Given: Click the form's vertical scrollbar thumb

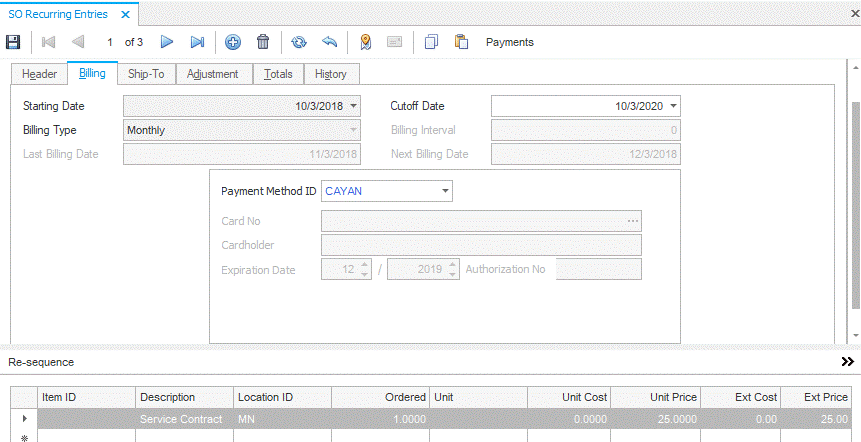Looking at the screenshot, I should [855, 206].
